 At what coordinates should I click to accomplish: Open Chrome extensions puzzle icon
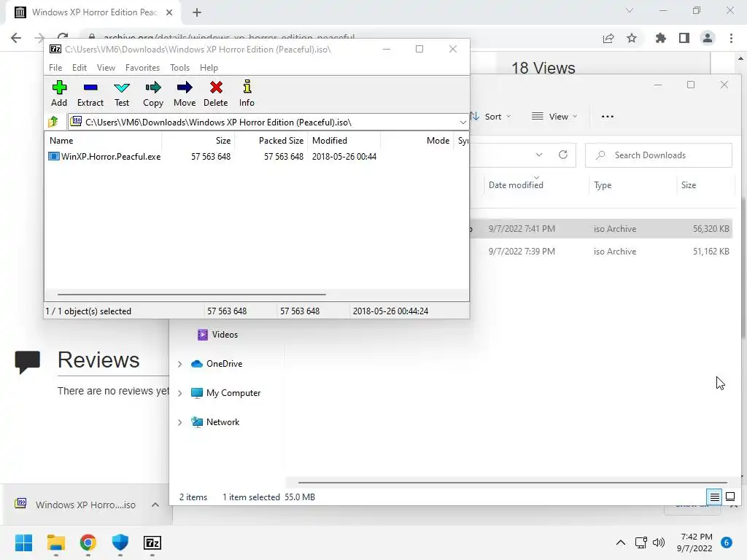(661, 38)
